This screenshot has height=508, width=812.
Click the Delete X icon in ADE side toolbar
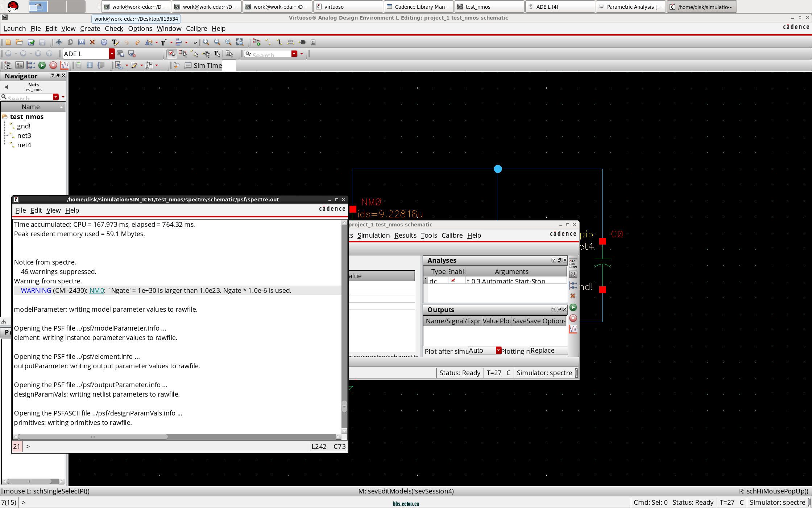click(573, 296)
